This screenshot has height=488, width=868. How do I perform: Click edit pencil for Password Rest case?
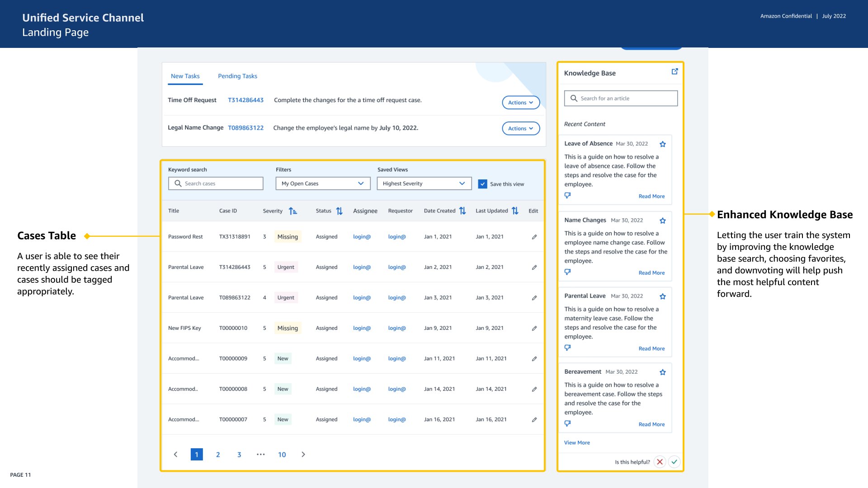[534, 237]
